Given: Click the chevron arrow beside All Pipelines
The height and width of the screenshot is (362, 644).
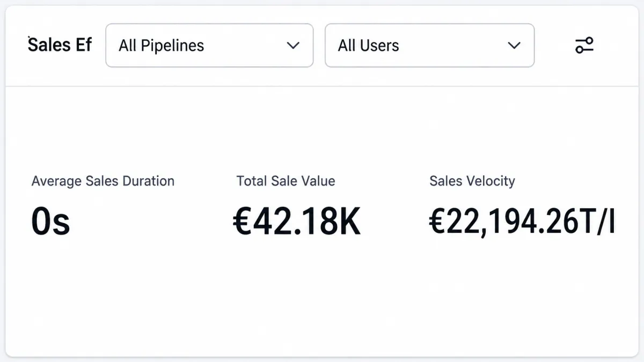Looking at the screenshot, I should click(293, 46).
